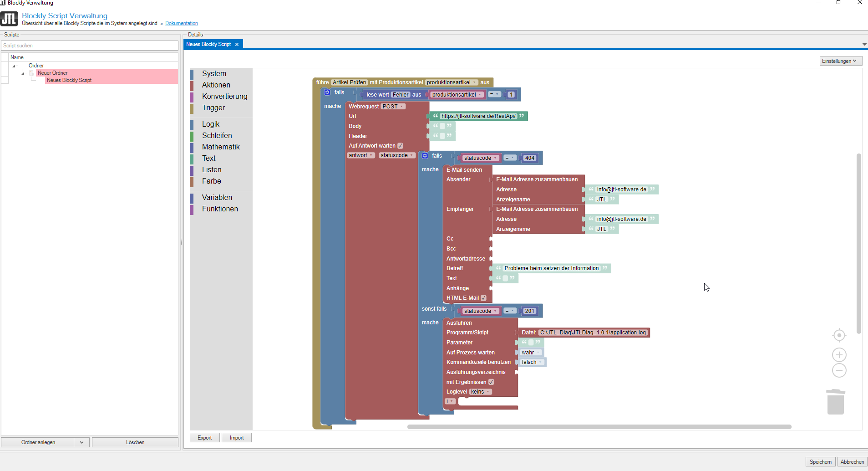Screen dimensions: 868x471
Task: Open the Logik block category
Action: coord(211,124)
